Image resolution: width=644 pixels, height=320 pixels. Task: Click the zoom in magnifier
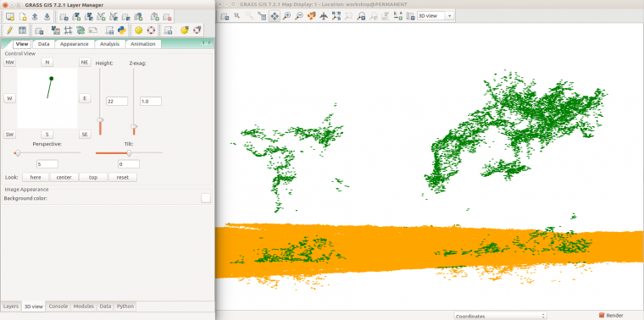tap(286, 16)
